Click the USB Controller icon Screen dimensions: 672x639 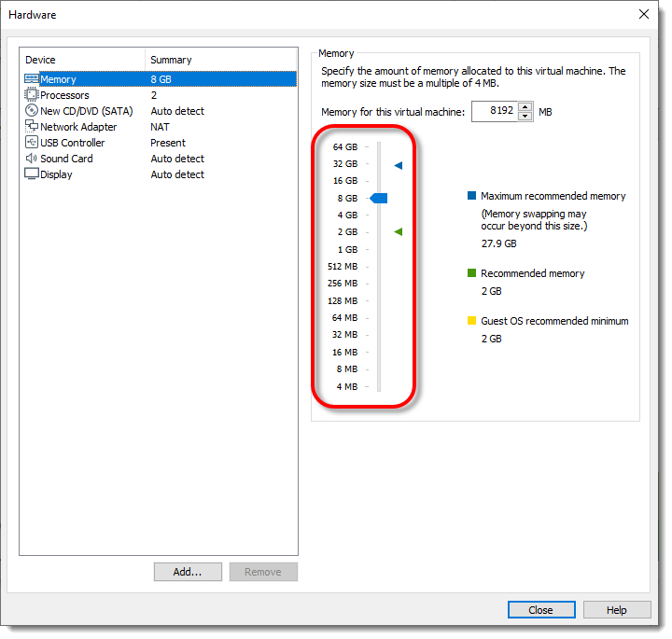click(x=32, y=142)
